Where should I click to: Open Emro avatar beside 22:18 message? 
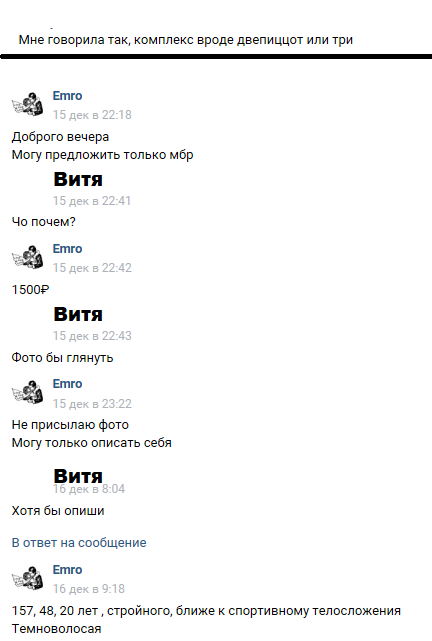28,105
